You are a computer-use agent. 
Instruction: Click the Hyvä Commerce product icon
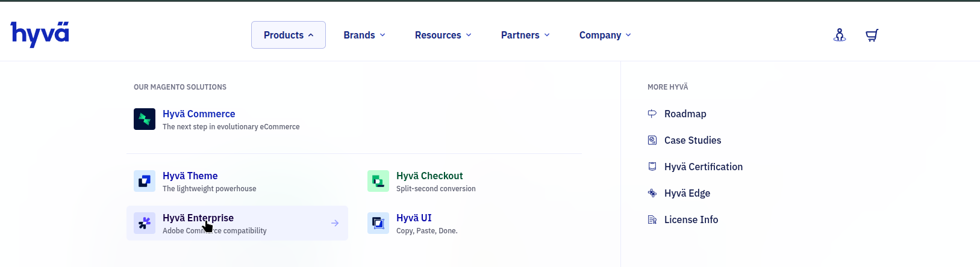tap(145, 119)
